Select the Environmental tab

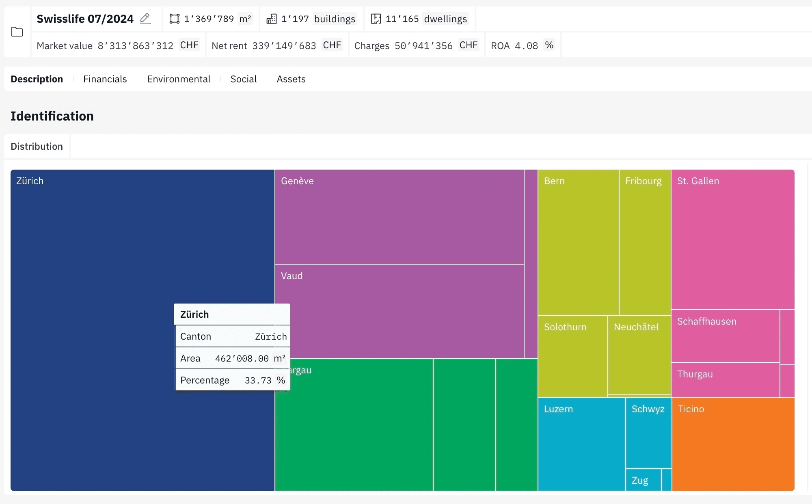[178, 78]
